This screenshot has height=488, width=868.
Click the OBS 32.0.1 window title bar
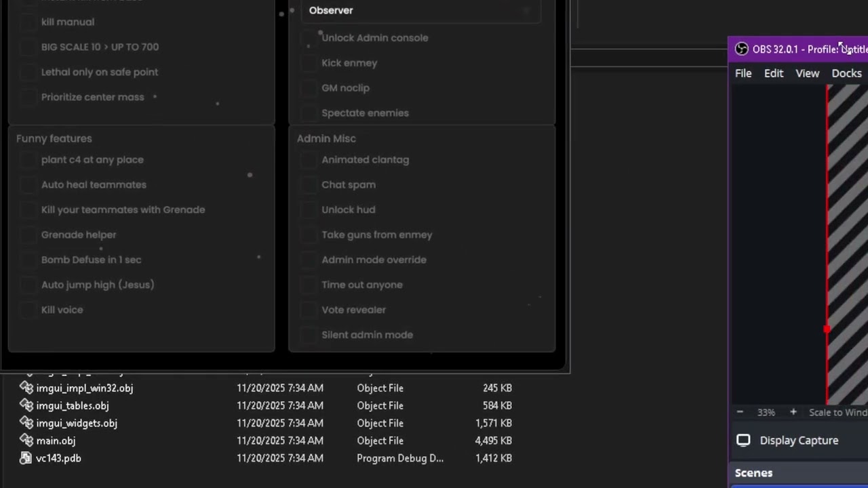point(798,49)
